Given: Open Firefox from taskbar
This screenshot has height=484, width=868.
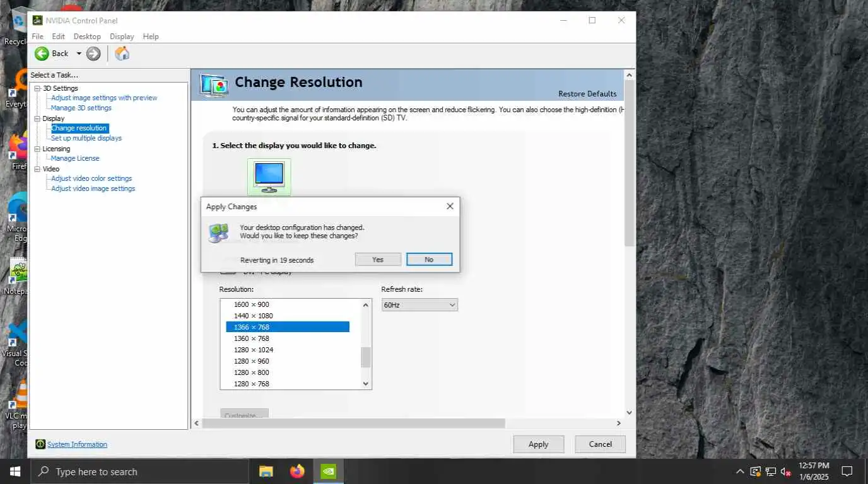Looking at the screenshot, I should pos(297,471).
